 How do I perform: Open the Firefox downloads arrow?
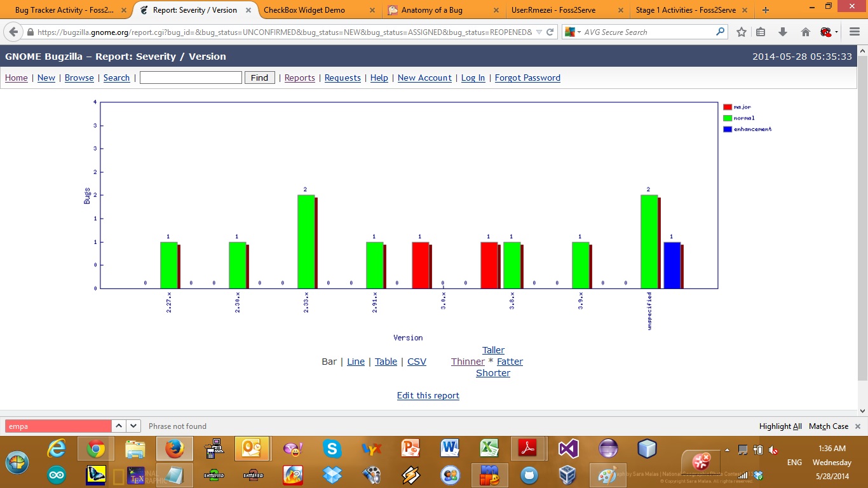tap(783, 32)
